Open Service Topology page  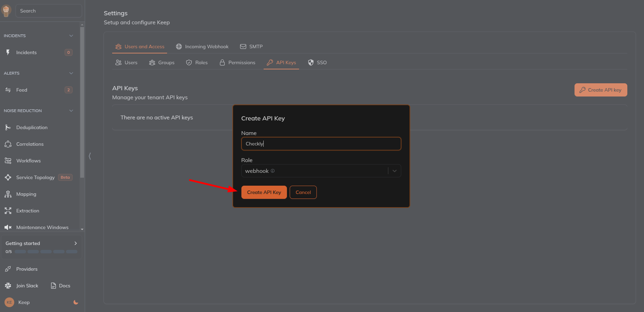click(35, 177)
